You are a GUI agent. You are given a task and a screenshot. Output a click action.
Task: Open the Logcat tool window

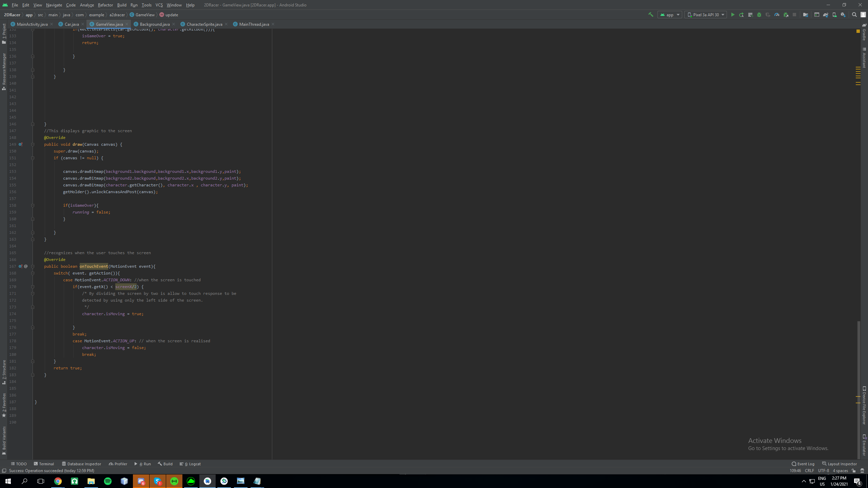coord(190,464)
